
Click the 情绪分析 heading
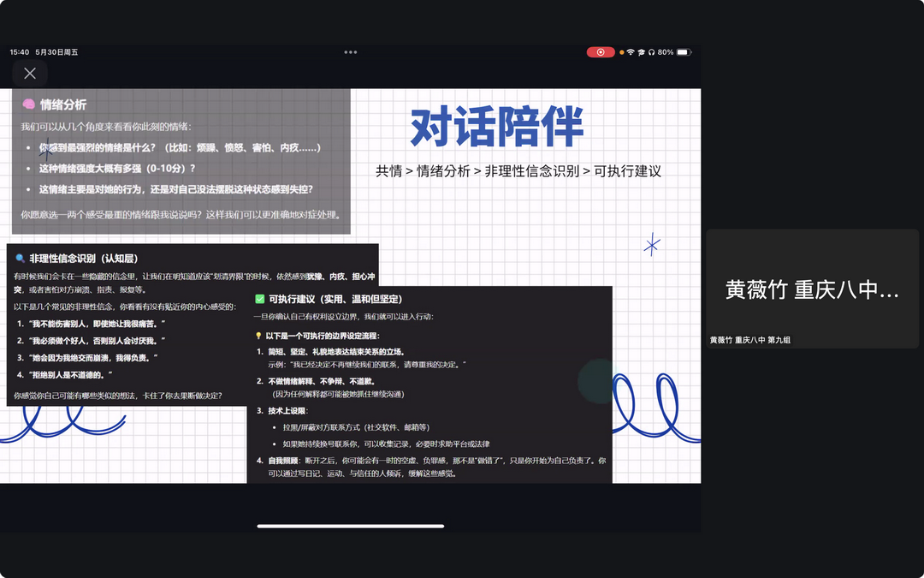coord(63,105)
